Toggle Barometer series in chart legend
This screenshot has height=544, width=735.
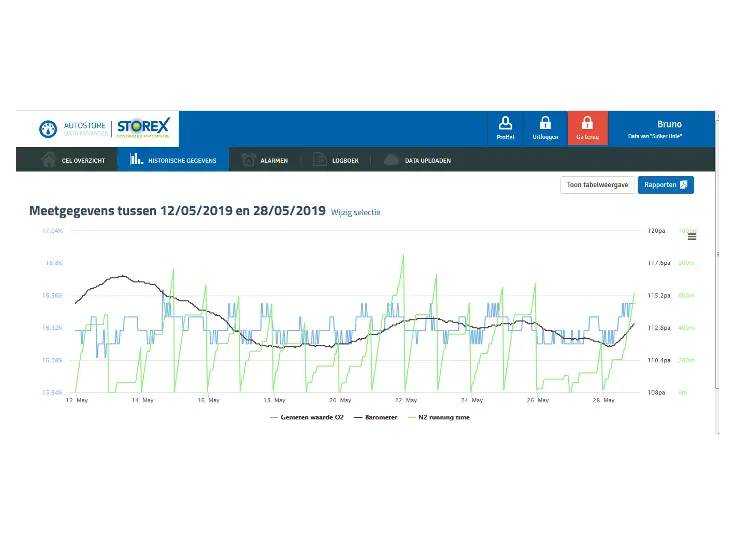coord(378,417)
